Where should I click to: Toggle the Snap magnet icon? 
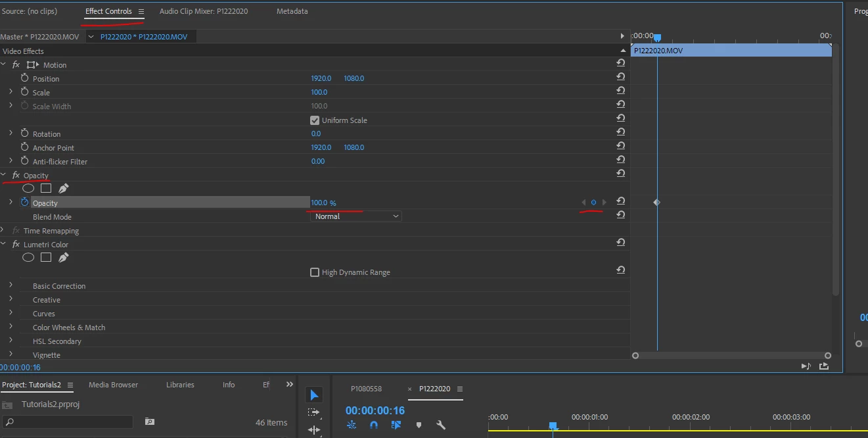(x=374, y=425)
